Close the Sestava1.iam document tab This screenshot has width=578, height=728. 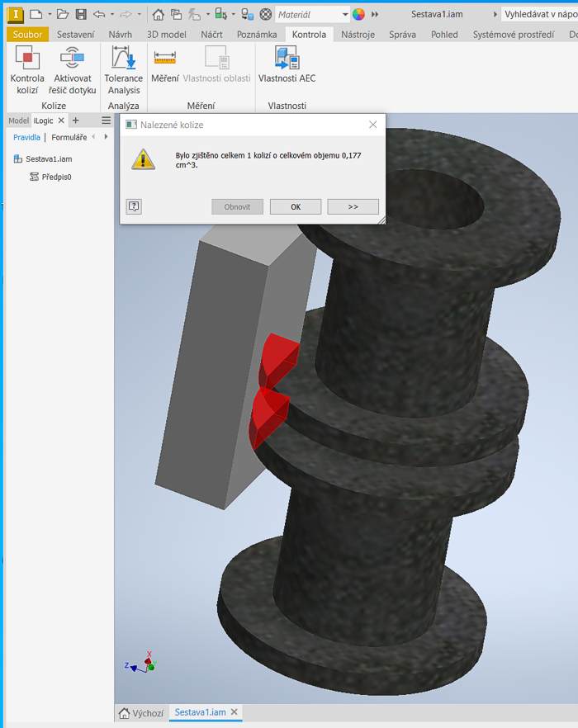click(234, 712)
